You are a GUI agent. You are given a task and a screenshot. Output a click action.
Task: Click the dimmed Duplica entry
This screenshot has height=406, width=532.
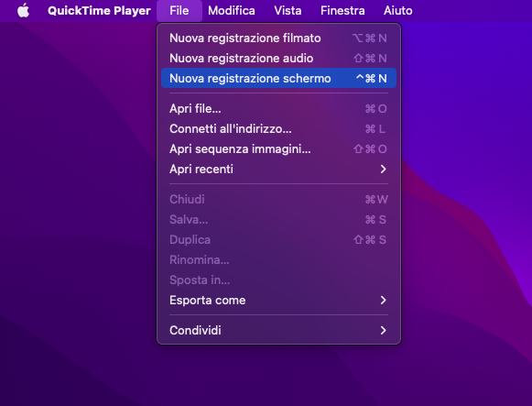point(278,240)
